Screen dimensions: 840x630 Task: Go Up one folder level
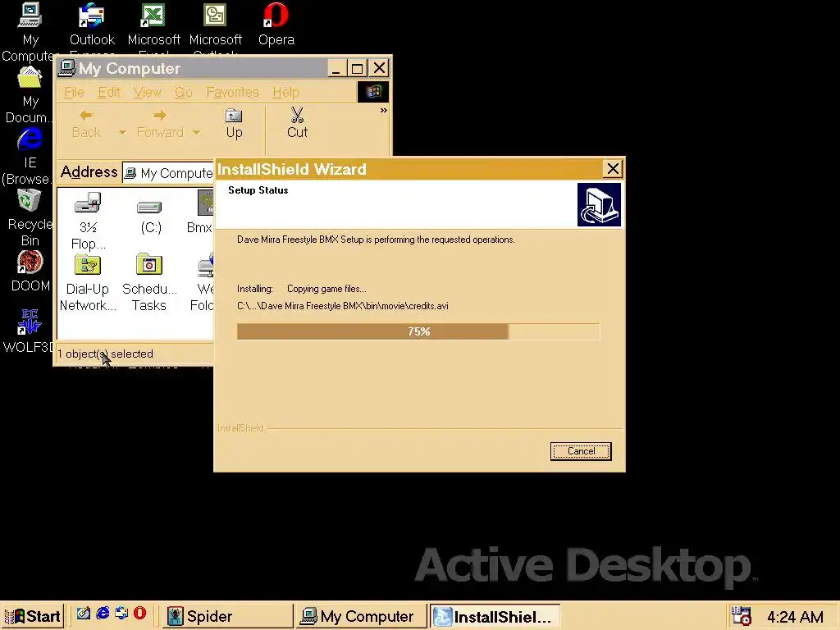[x=234, y=125]
